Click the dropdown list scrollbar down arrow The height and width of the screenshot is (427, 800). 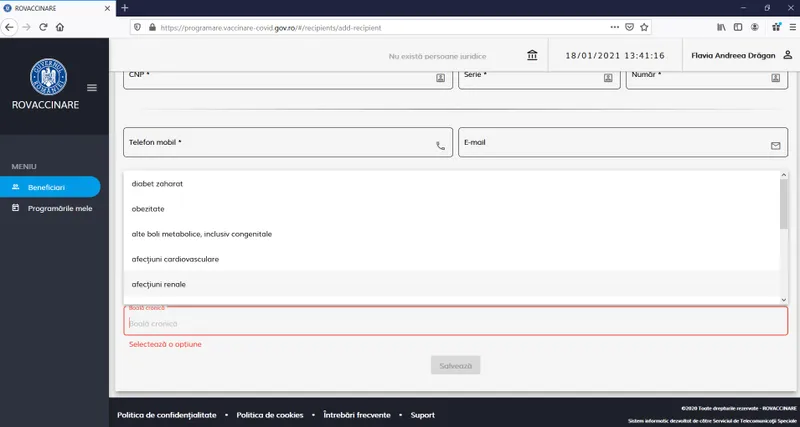point(783,298)
